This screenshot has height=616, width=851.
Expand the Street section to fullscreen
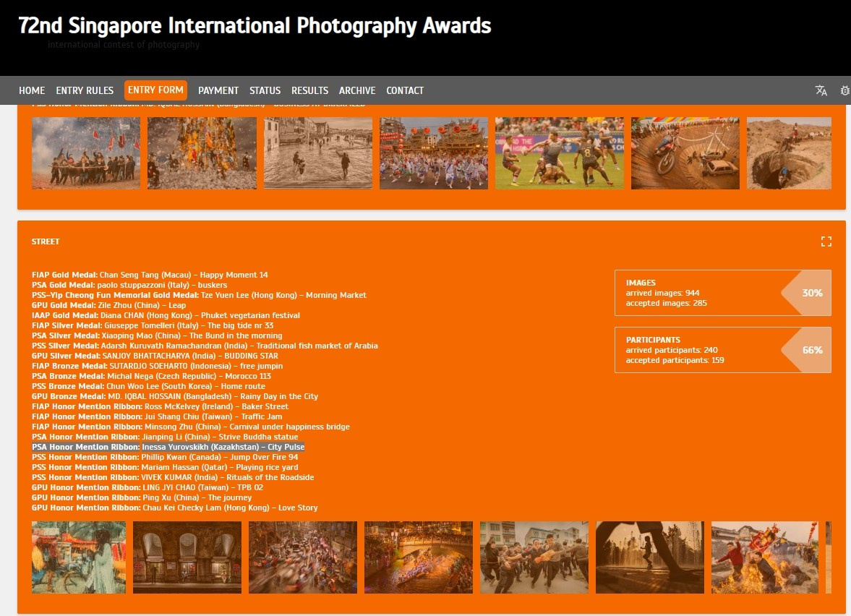point(826,241)
